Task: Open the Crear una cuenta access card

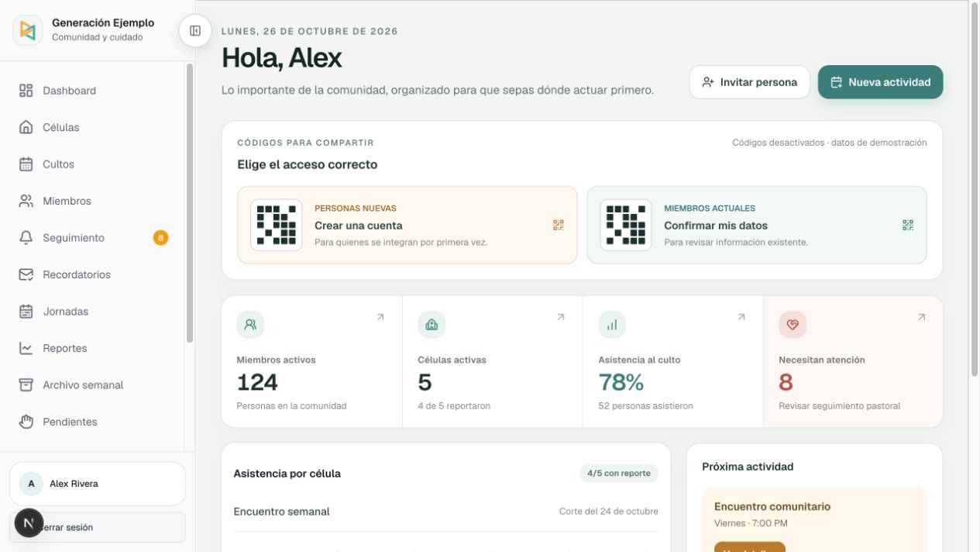Action: pos(407,225)
